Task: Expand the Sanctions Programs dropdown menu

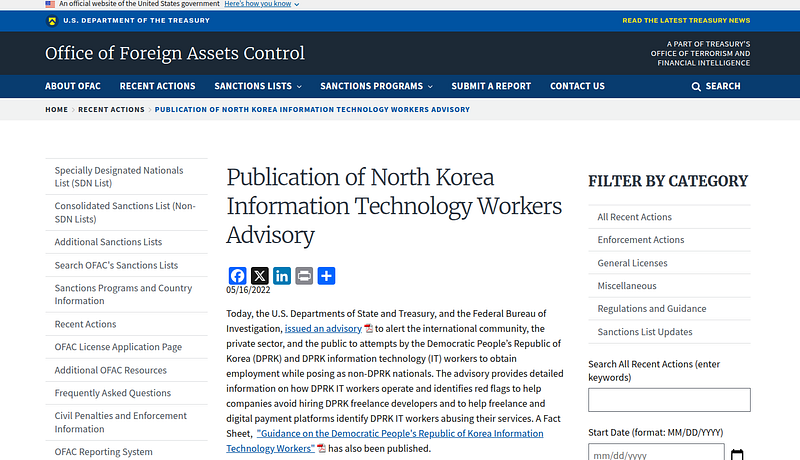Action: [377, 86]
